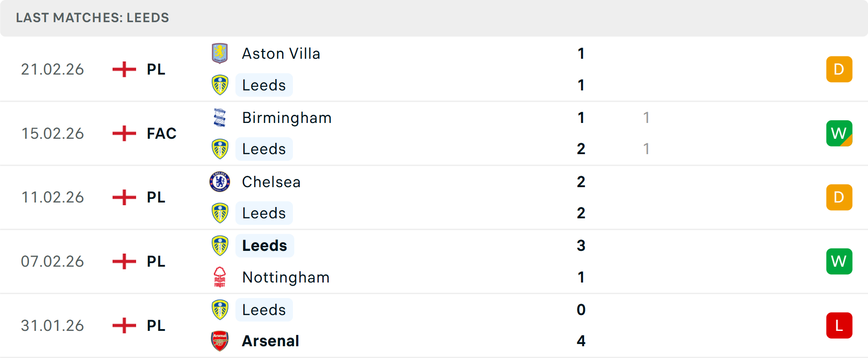Click the Nottingham Forest crest

pos(220,277)
